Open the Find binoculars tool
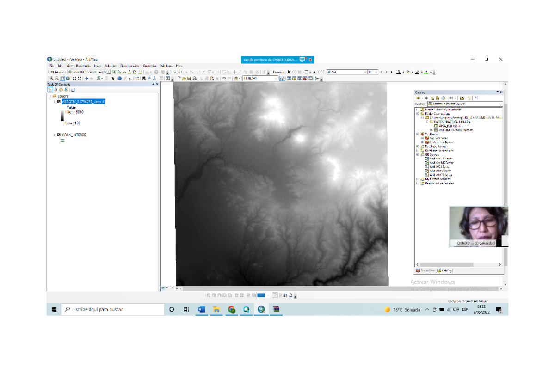The image size is (555, 392). (144, 79)
